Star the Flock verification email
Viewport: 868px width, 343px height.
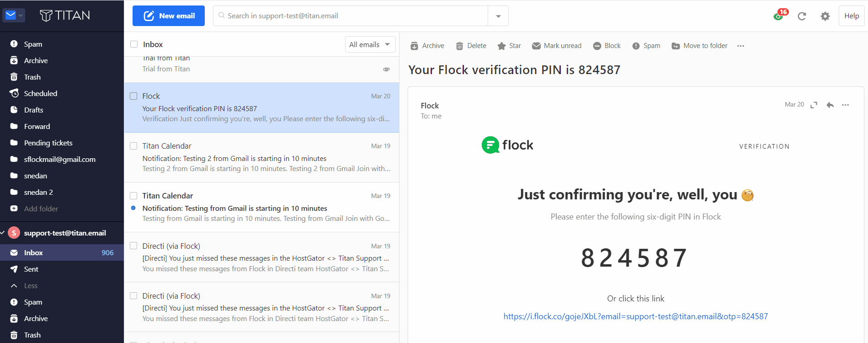(x=509, y=46)
